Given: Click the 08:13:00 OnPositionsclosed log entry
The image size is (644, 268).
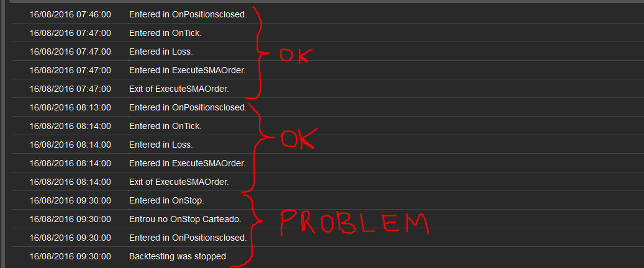Looking at the screenshot, I should [328, 107].
